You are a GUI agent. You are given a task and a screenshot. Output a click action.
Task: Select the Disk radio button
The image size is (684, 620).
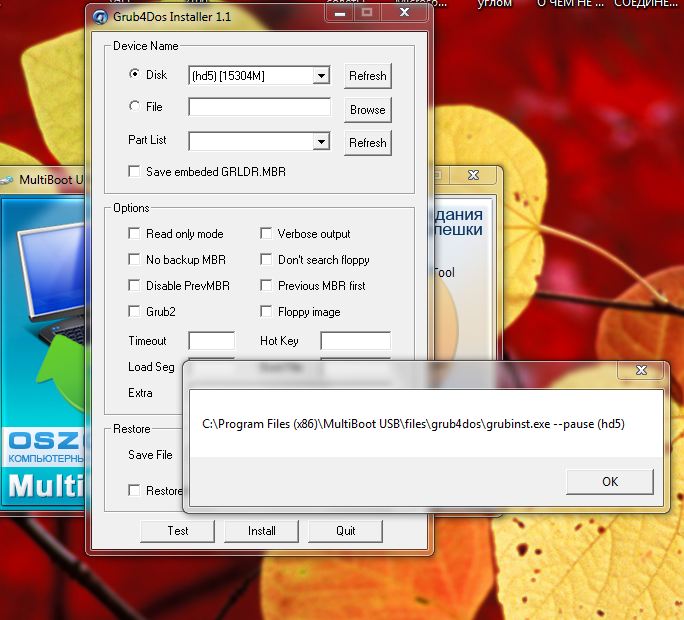[x=135, y=75]
